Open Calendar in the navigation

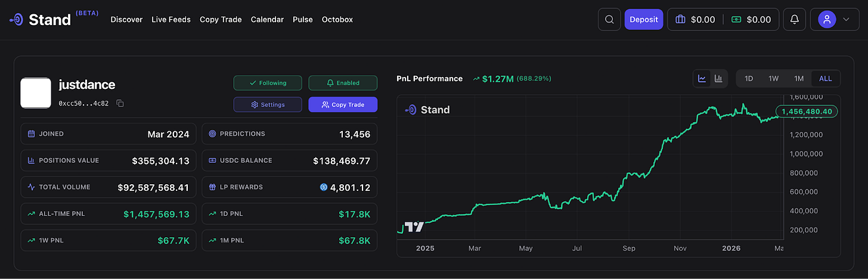267,20
